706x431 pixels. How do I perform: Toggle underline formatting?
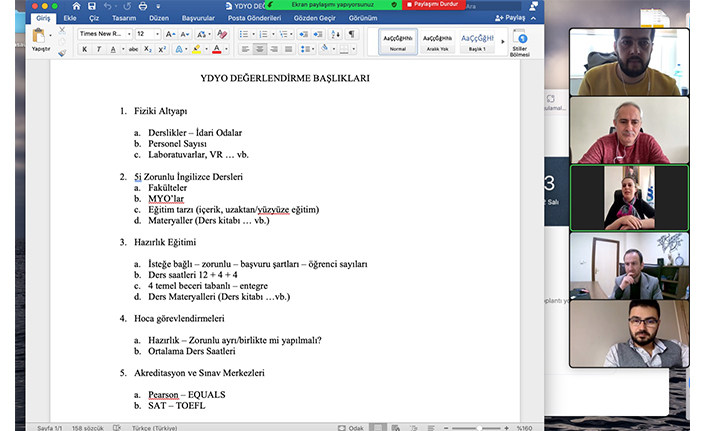point(114,49)
